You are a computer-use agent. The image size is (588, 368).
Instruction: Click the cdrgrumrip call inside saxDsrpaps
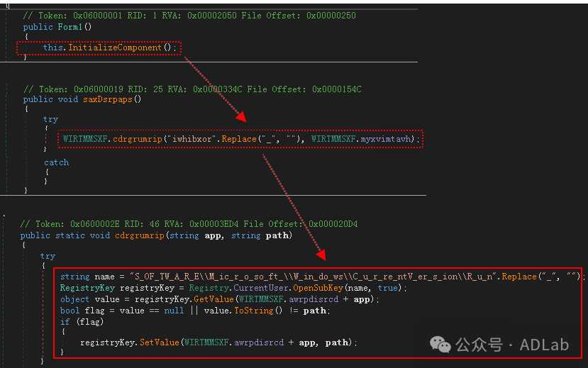click(x=138, y=139)
